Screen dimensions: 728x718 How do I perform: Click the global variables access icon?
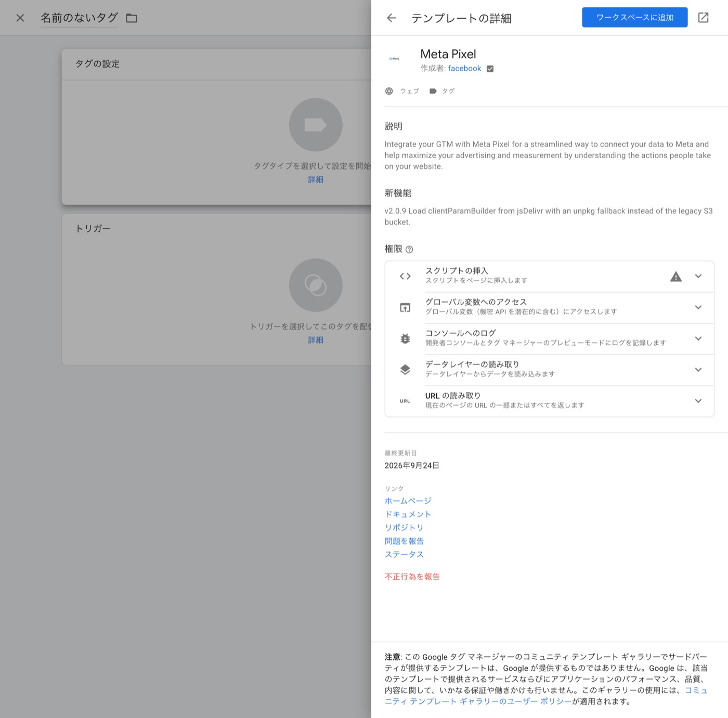(x=405, y=307)
